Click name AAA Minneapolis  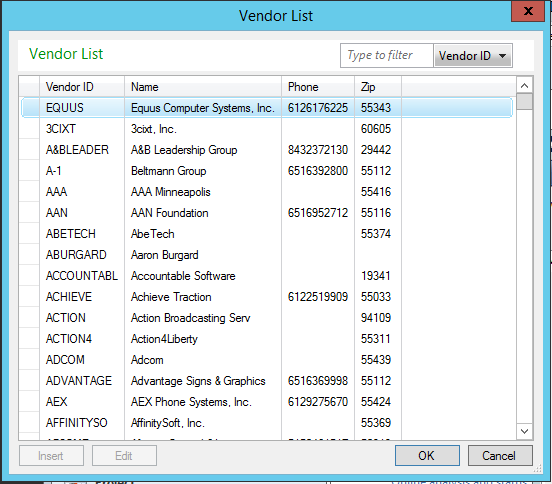170,192
